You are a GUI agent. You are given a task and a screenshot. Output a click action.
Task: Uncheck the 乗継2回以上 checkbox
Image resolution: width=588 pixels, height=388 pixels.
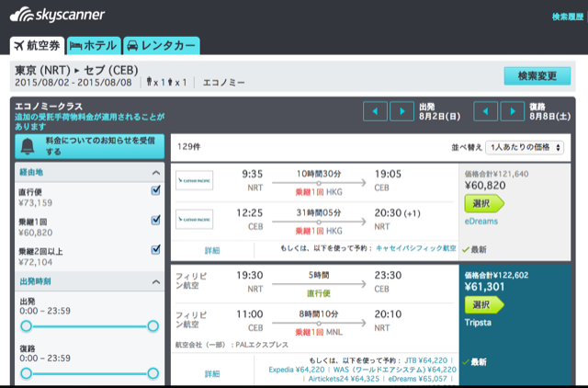pos(155,249)
